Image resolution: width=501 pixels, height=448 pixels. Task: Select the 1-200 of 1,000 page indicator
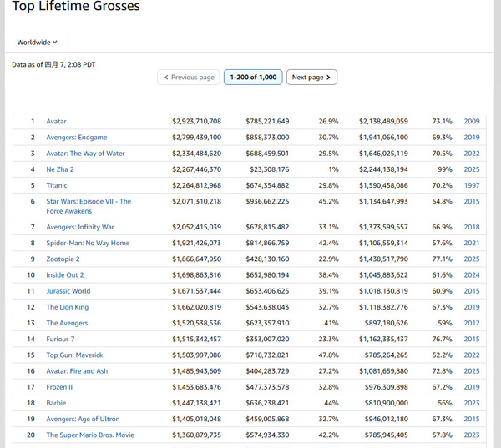tap(253, 78)
